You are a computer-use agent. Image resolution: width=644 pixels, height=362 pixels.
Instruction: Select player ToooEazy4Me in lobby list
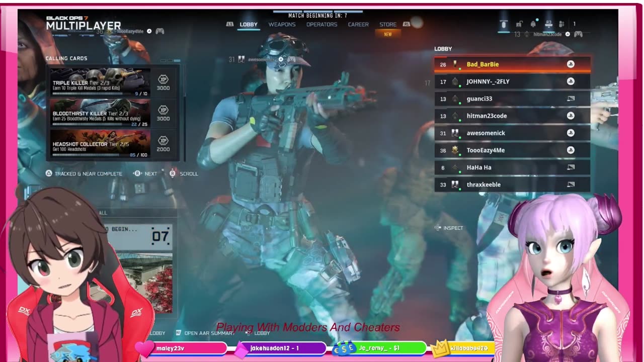(512, 150)
